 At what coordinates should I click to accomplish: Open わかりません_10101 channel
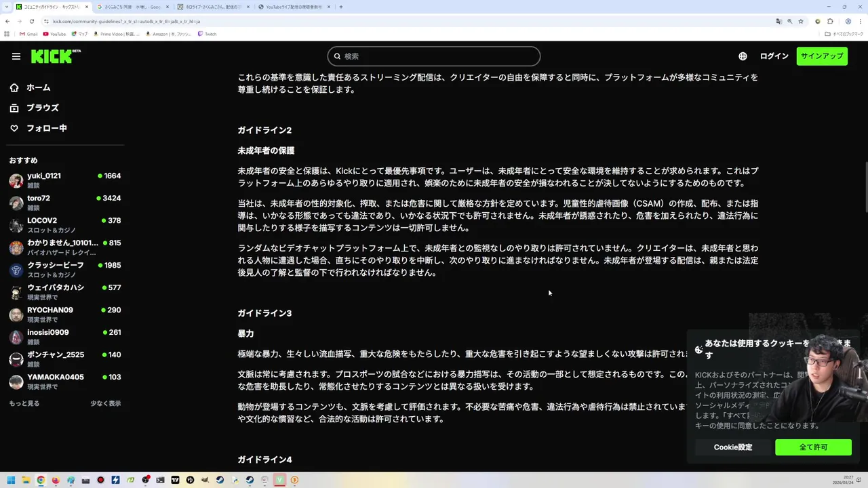point(64,247)
